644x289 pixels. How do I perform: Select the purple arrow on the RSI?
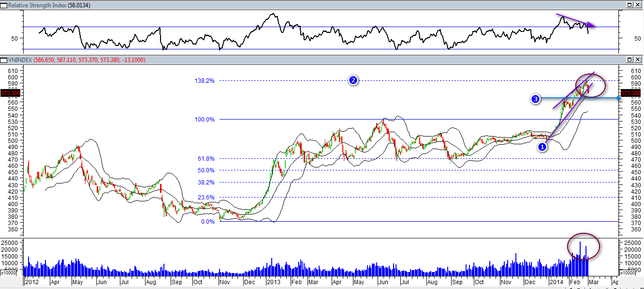click(x=575, y=21)
